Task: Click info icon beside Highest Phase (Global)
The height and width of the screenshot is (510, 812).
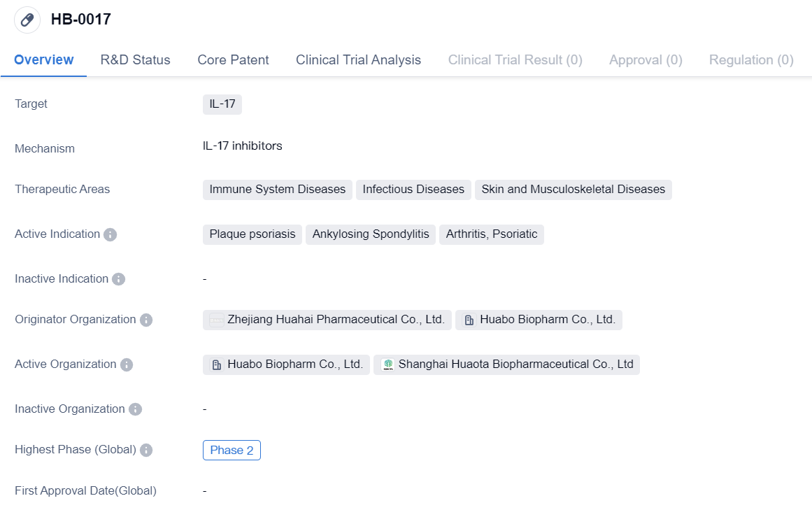Action: click(x=146, y=450)
